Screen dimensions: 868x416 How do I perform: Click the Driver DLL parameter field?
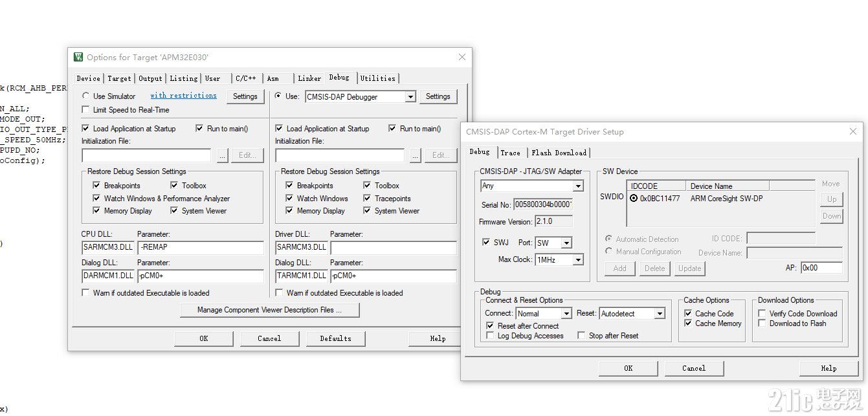(x=394, y=247)
